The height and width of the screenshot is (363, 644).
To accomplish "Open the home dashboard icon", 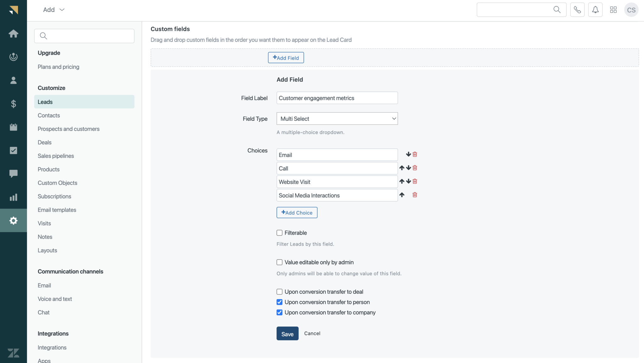I will click(x=14, y=34).
